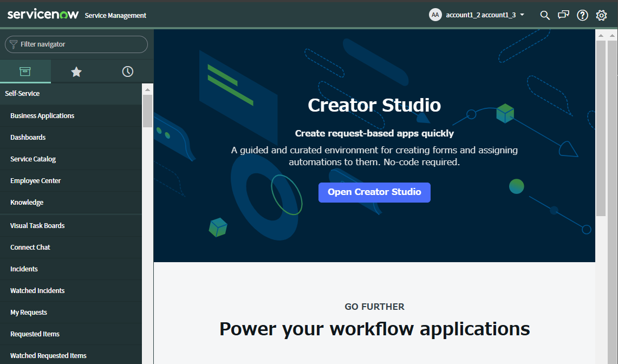Viewport: 618px width, 364px height.
Task: Click the sidekick chat icon in the header
Action: 563,15
